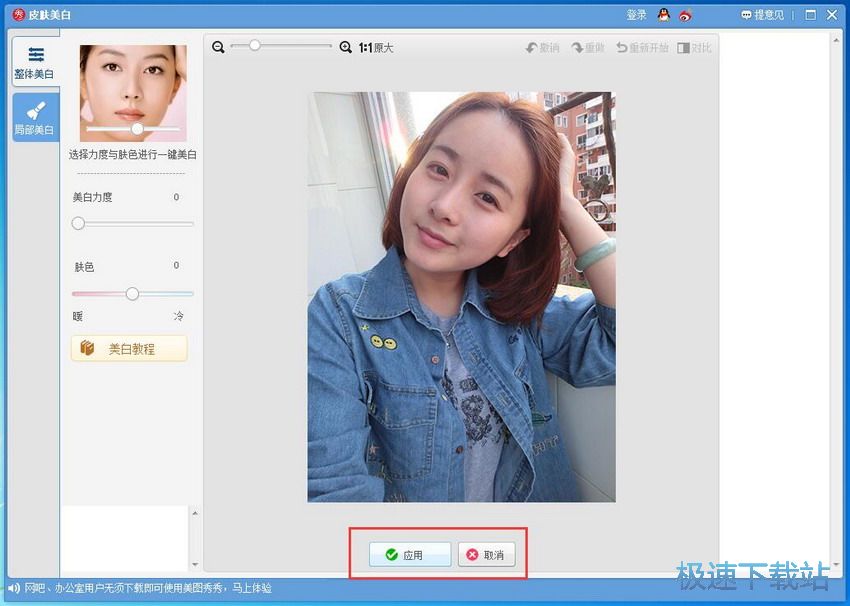Click the right panel scroll down arrow

coord(836,564)
